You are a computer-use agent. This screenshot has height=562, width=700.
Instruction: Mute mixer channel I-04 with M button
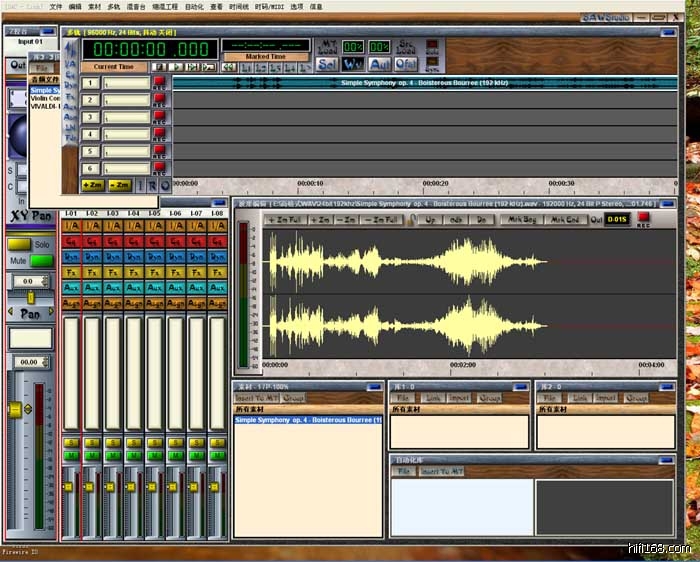pyautogui.click(x=134, y=455)
